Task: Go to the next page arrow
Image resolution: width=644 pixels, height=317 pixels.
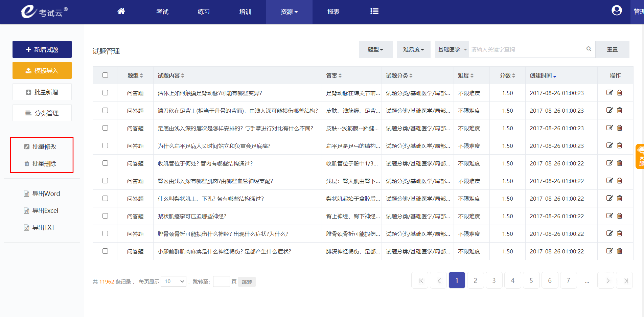Action: [x=606, y=280]
